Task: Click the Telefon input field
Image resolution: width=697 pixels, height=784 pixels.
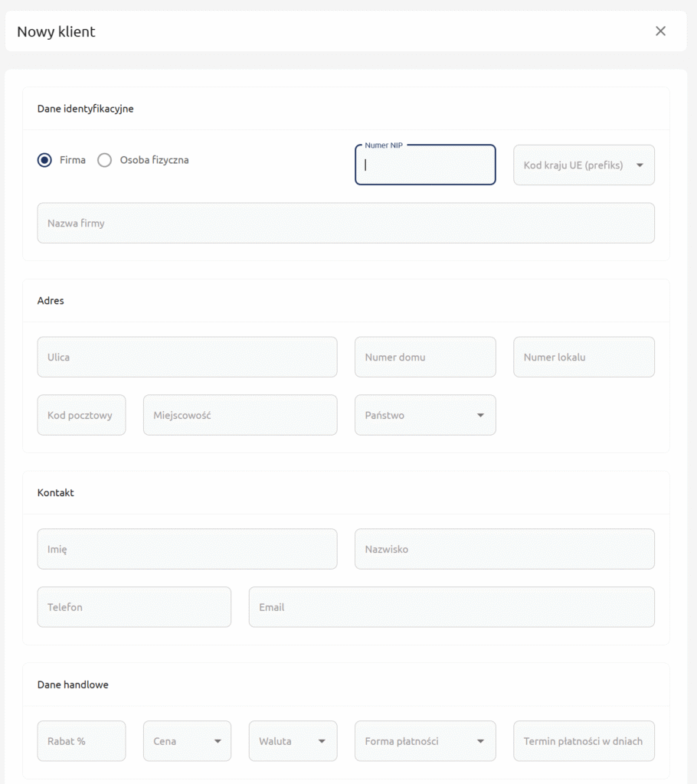Action: point(134,607)
